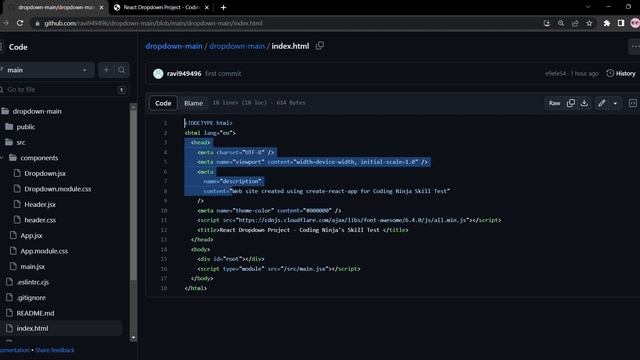Click dropdown-main repository breadcrumb link
The width and height of the screenshot is (640, 360).
pos(174,46)
